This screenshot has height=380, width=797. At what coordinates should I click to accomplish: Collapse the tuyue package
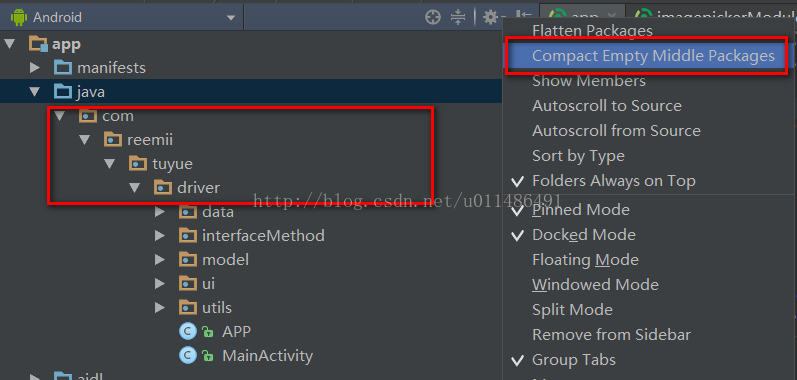109,164
